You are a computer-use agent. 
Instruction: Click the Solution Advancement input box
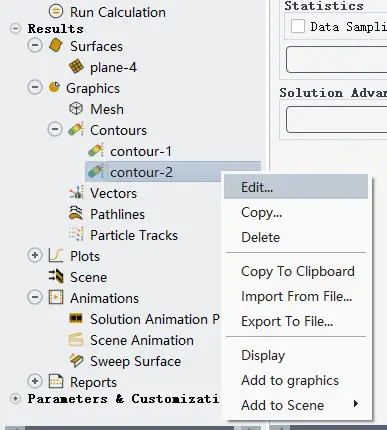pyautogui.click(x=337, y=119)
